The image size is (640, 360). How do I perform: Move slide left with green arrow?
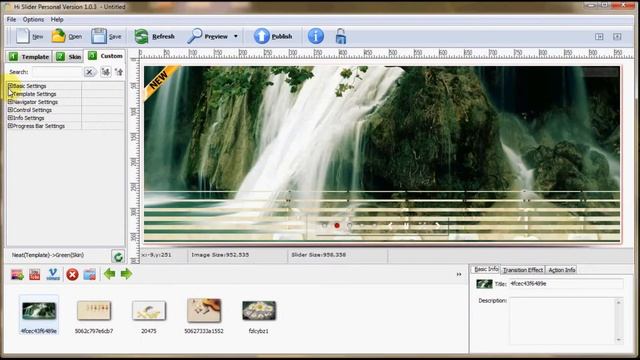click(109, 274)
